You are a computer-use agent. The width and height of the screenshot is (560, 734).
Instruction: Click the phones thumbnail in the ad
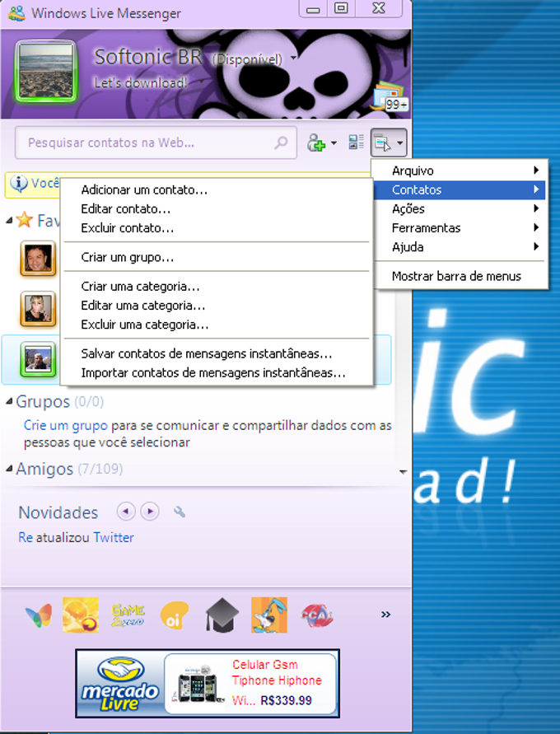pos(198,685)
